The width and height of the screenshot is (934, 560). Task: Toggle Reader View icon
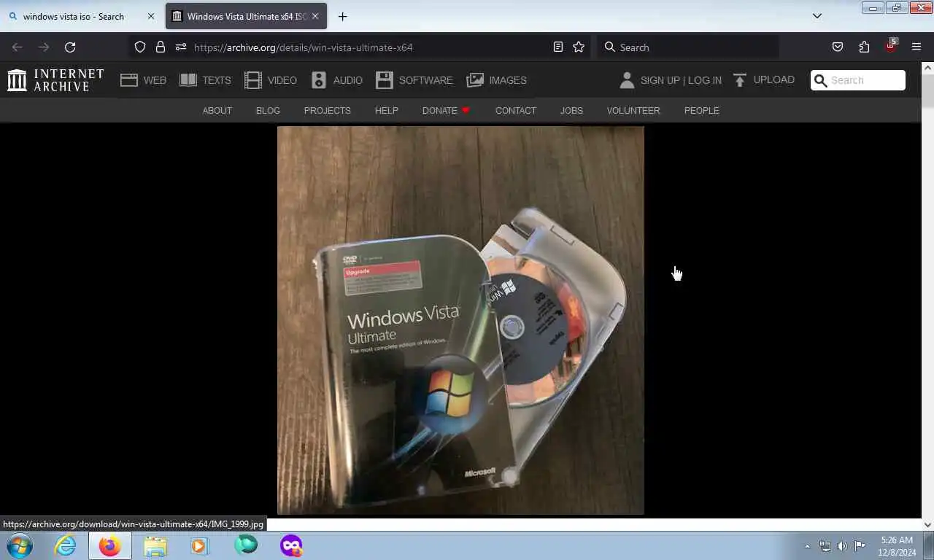click(558, 47)
